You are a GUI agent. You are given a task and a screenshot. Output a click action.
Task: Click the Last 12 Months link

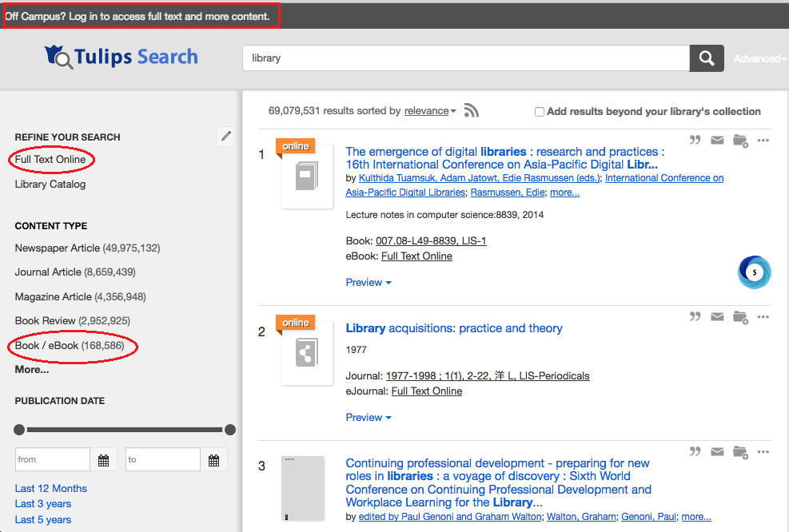tap(51, 488)
